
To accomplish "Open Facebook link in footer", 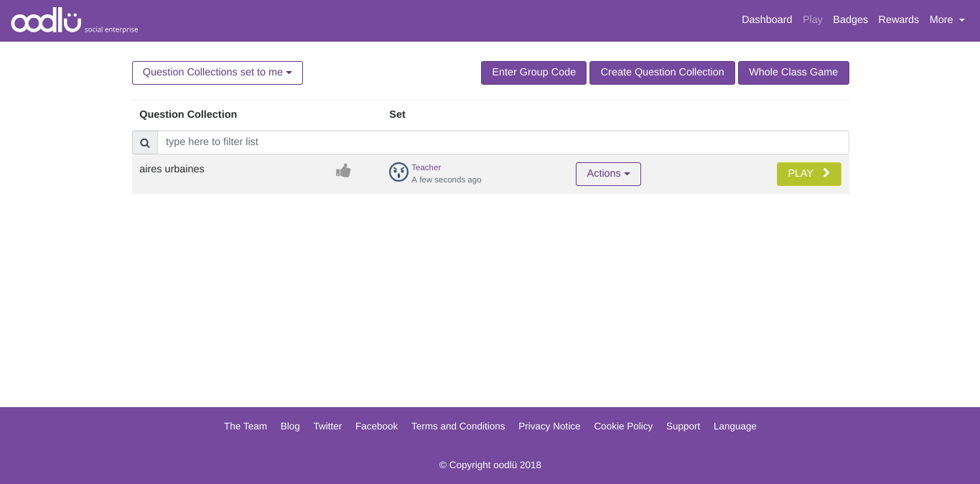I will click(376, 427).
